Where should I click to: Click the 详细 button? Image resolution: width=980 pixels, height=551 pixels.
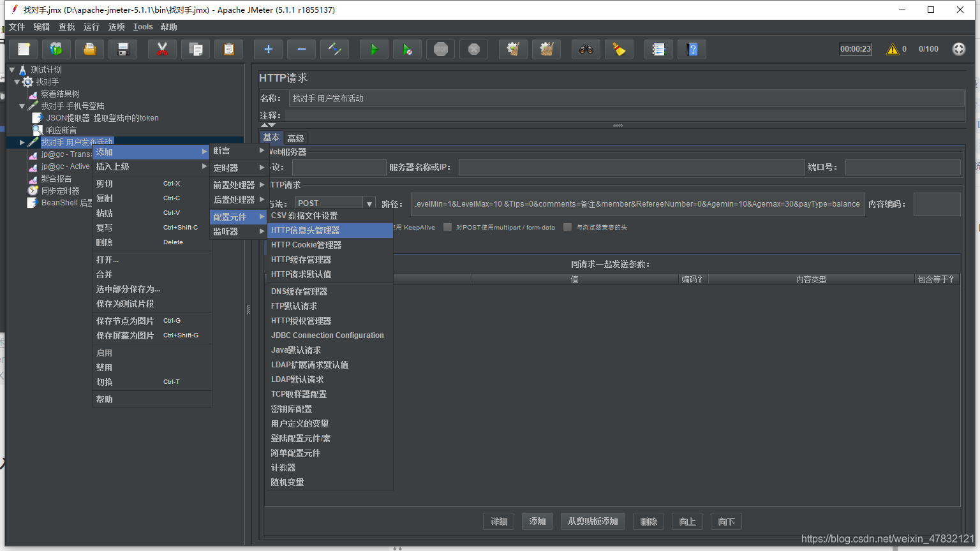click(x=499, y=522)
